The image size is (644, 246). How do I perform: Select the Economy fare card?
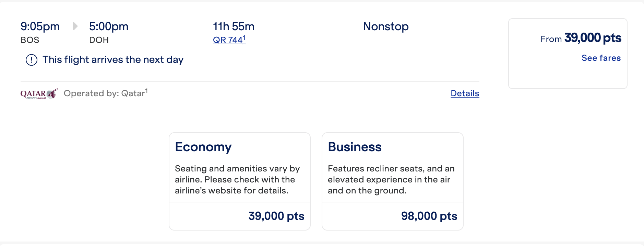pyautogui.click(x=240, y=181)
